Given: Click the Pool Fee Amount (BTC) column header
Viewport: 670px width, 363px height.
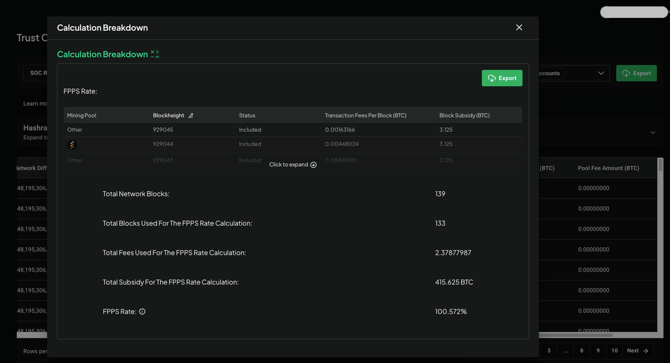Looking at the screenshot, I should coord(608,168).
